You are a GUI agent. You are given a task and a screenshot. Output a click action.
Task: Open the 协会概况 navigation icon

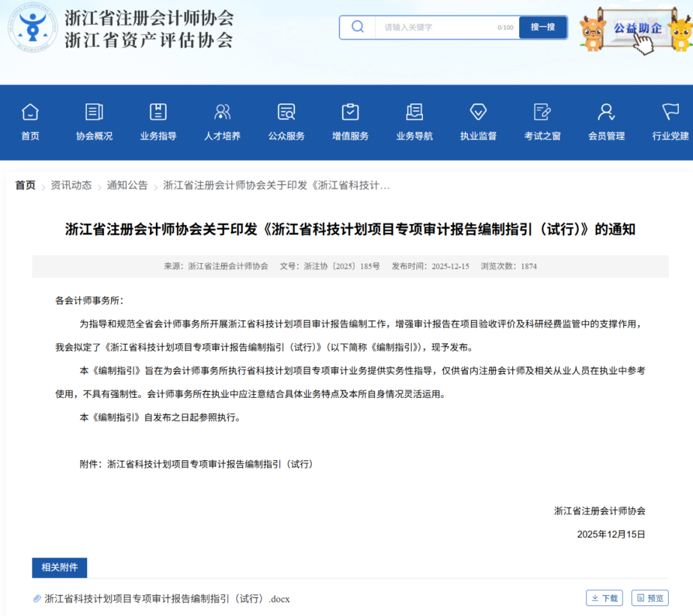[94, 112]
